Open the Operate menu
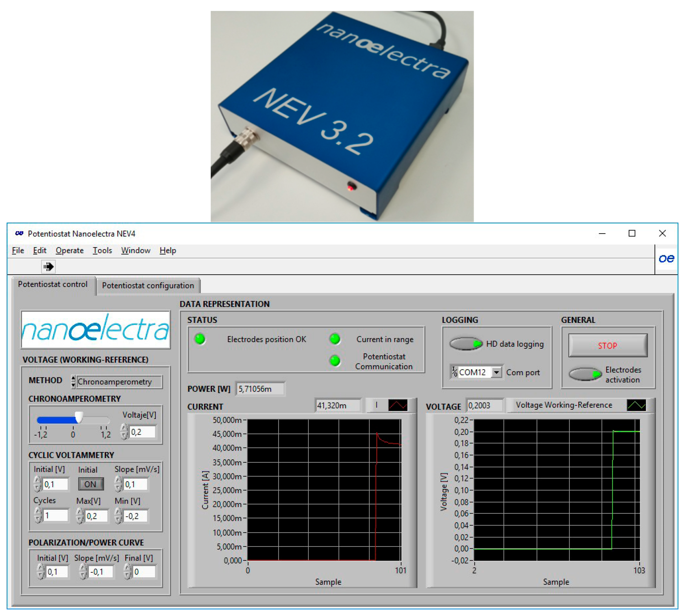 click(x=69, y=250)
